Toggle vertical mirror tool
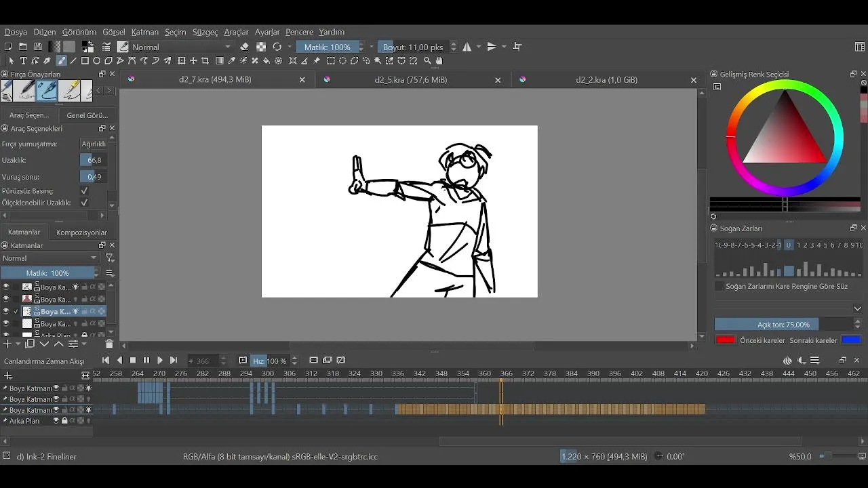Viewport: 868px width, 488px height. click(492, 47)
